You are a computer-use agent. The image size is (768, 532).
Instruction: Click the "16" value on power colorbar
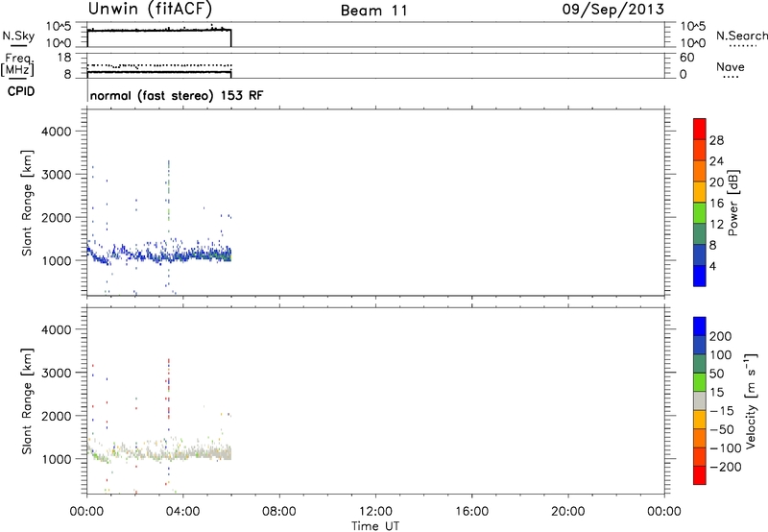[716, 204]
